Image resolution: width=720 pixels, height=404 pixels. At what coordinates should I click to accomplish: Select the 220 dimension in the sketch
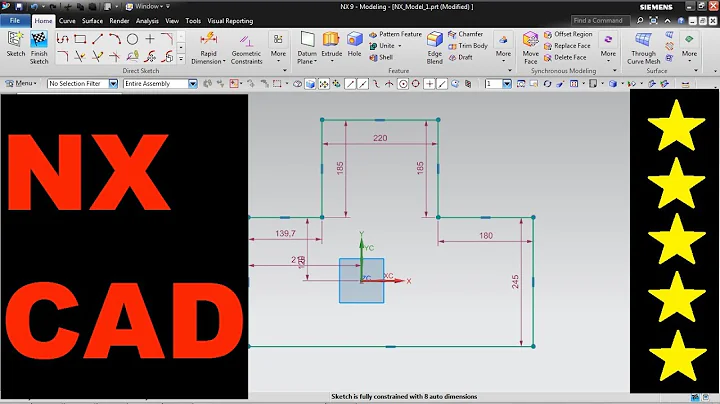[380, 138]
